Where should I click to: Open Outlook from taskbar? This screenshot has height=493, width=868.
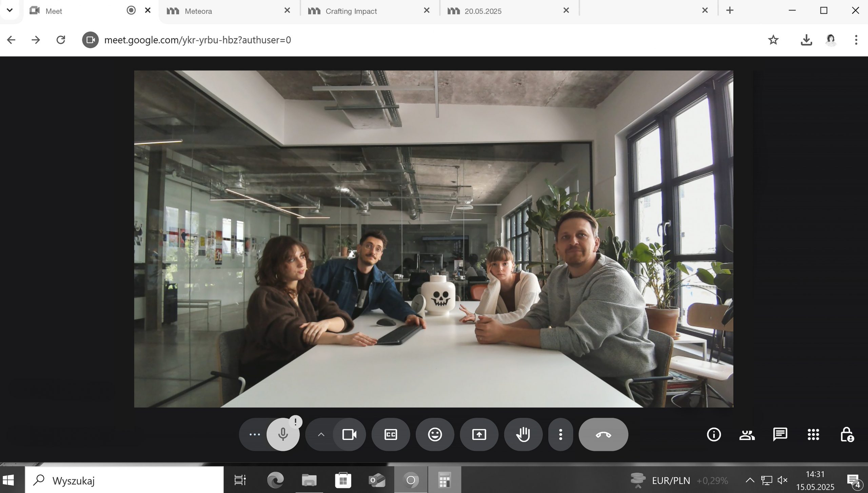377,480
